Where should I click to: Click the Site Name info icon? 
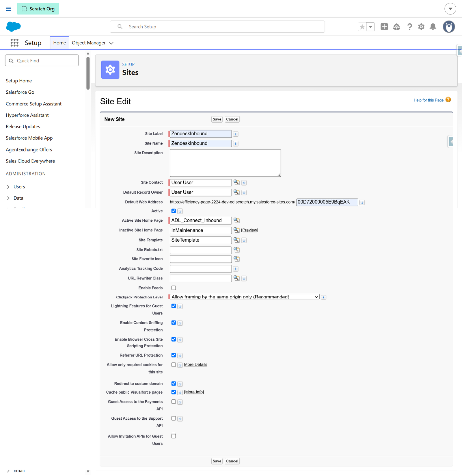(236, 144)
